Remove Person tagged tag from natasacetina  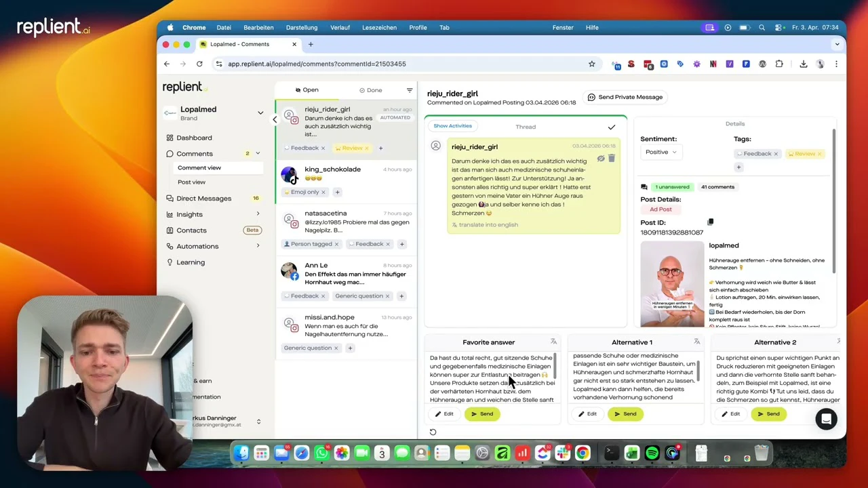coord(336,244)
